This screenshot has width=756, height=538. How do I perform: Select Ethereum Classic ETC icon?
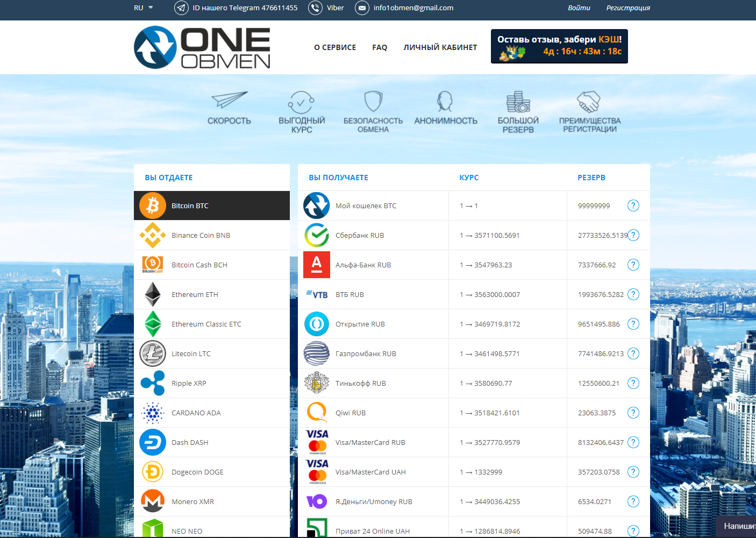[x=153, y=324]
